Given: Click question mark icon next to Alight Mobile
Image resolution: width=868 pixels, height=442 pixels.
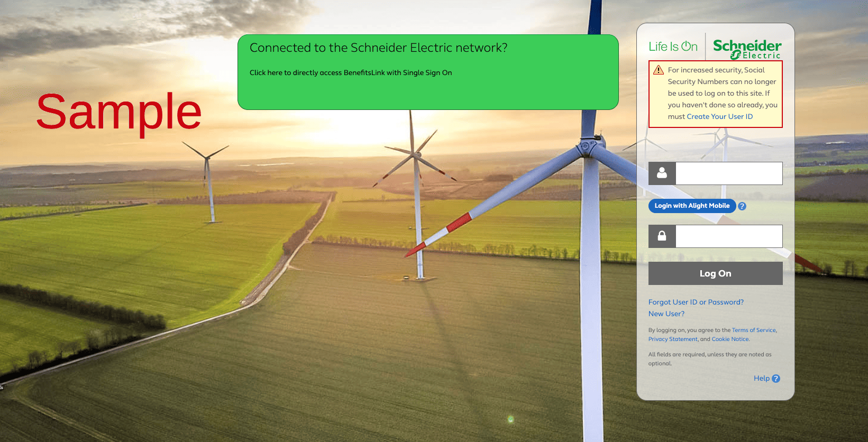Looking at the screenshot, I should pyautogui.click(x=742, y=206).
